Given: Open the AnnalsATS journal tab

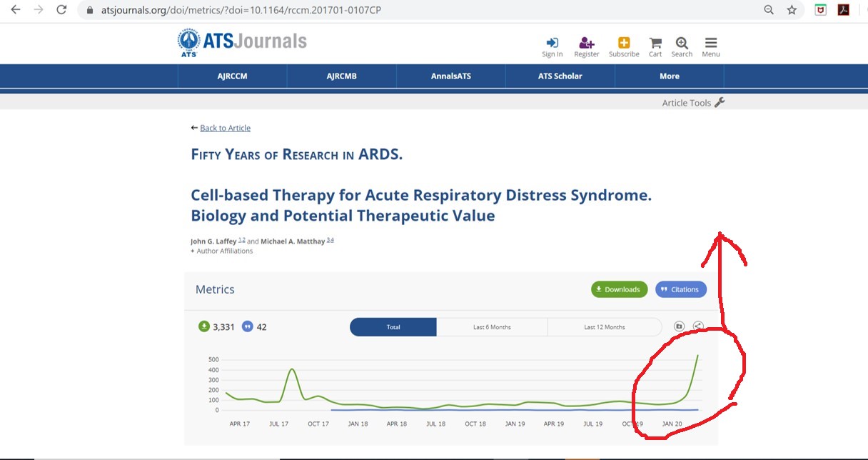Looking at the screenshot, I should 450,76.
